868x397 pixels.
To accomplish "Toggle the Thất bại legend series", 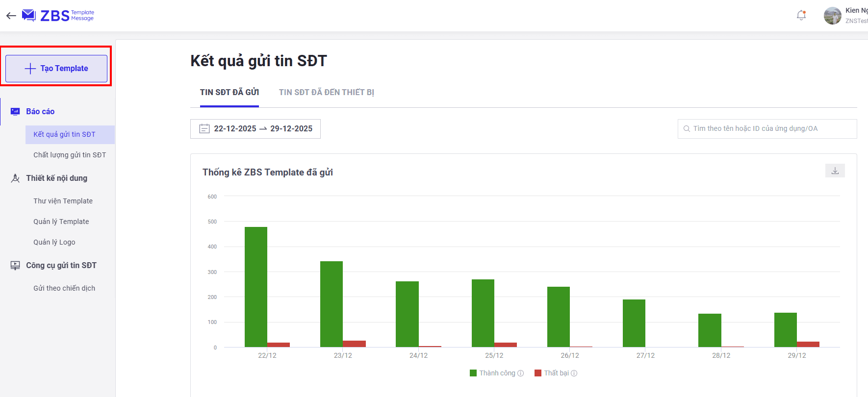I will [551, 373].
